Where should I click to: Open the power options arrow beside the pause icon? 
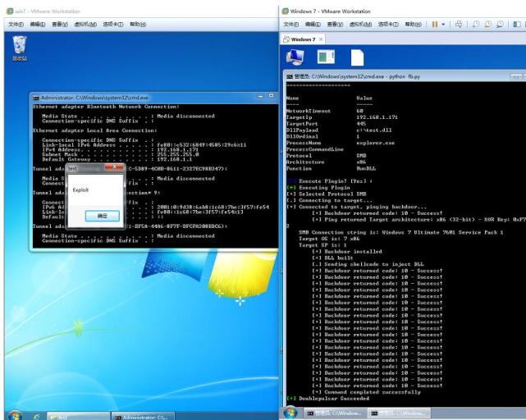point(443,24)
